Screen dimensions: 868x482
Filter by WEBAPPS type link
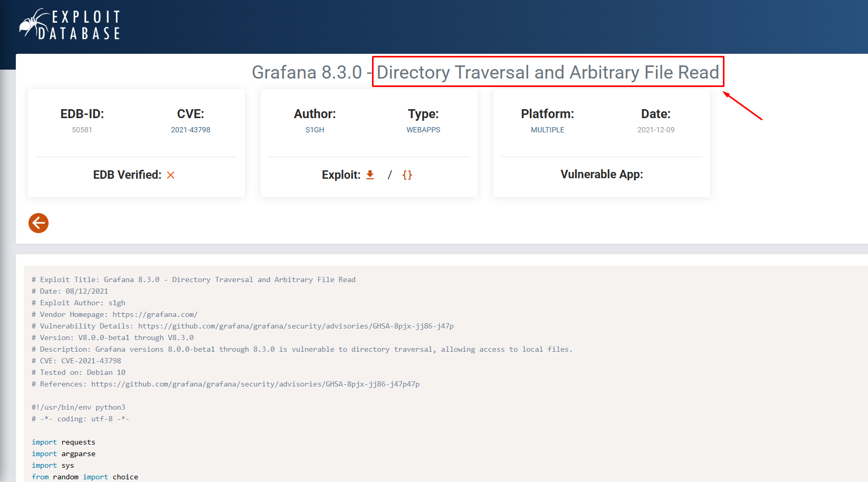click(x=423, y=130)
